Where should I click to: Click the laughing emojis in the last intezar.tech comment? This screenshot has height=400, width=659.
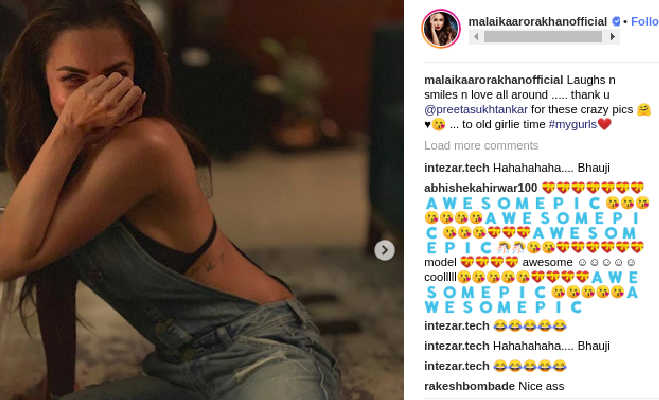click(x=530, y=366)
